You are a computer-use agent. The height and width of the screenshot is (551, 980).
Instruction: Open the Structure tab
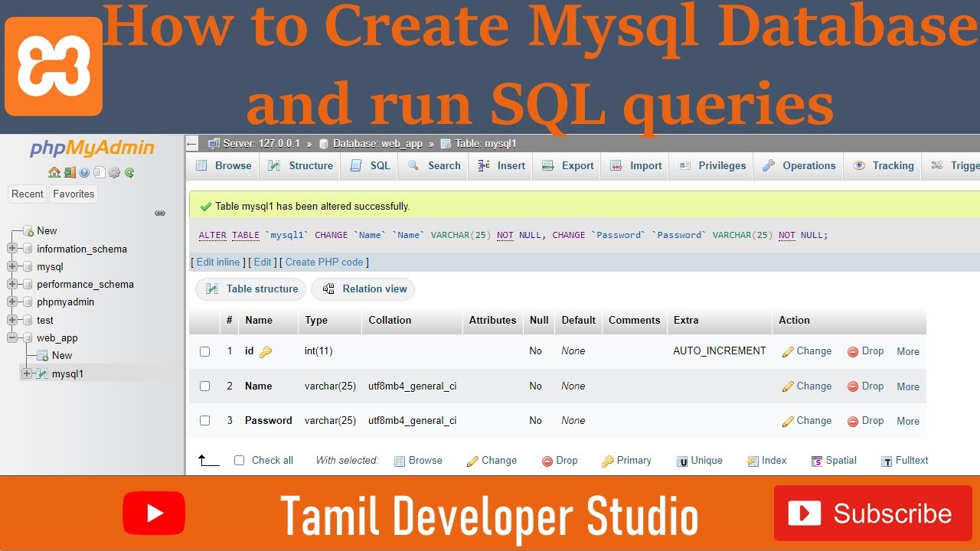[x=301, y=166]
